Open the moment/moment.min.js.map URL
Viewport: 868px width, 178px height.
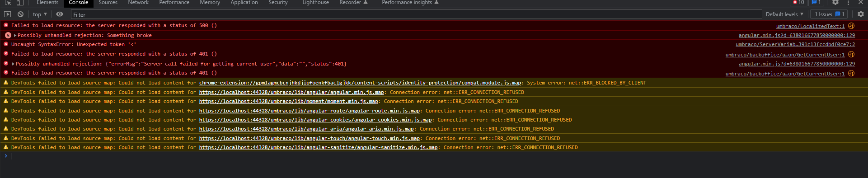pyautogui.click(x=289, y=101)
